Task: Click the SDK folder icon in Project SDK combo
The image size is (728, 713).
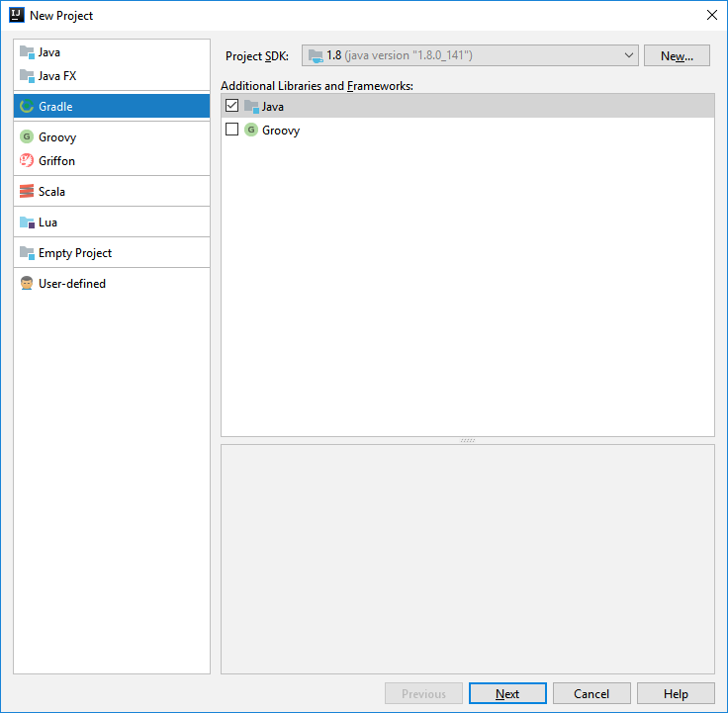Action: tap(316, 56)
